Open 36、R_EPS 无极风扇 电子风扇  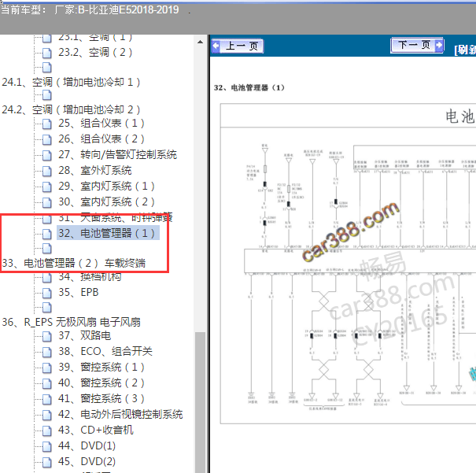pos(72,322)
